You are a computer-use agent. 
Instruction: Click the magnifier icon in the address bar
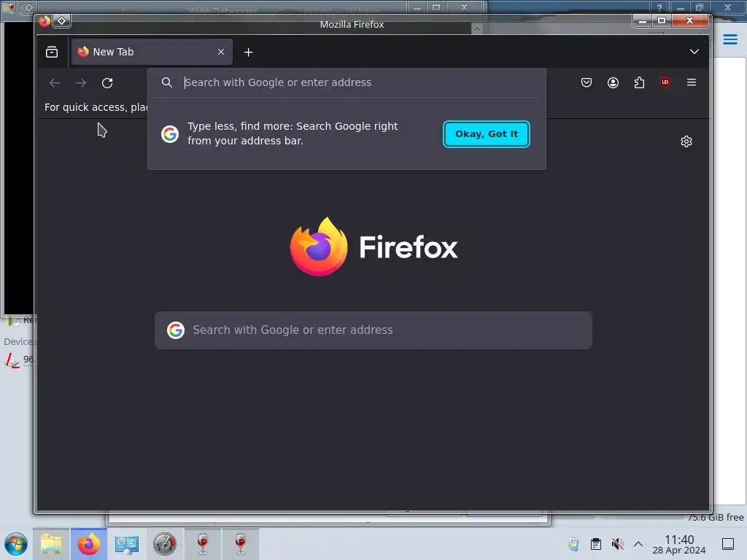click(167, 82)
